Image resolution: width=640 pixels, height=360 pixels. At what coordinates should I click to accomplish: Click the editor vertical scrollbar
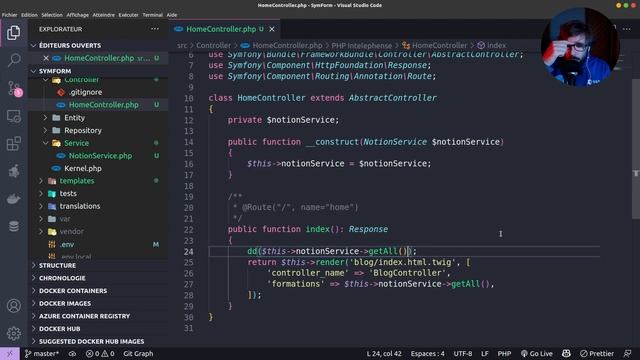(636, 149)
